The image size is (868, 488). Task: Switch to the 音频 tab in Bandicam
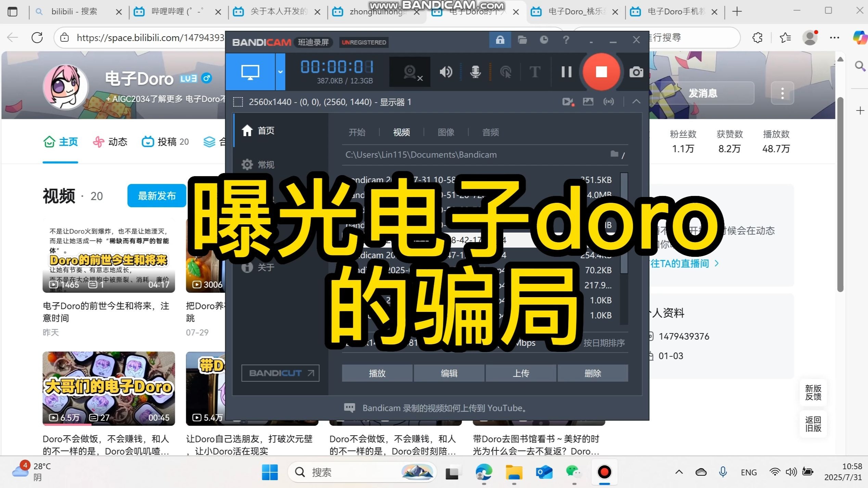click(490, 132)
